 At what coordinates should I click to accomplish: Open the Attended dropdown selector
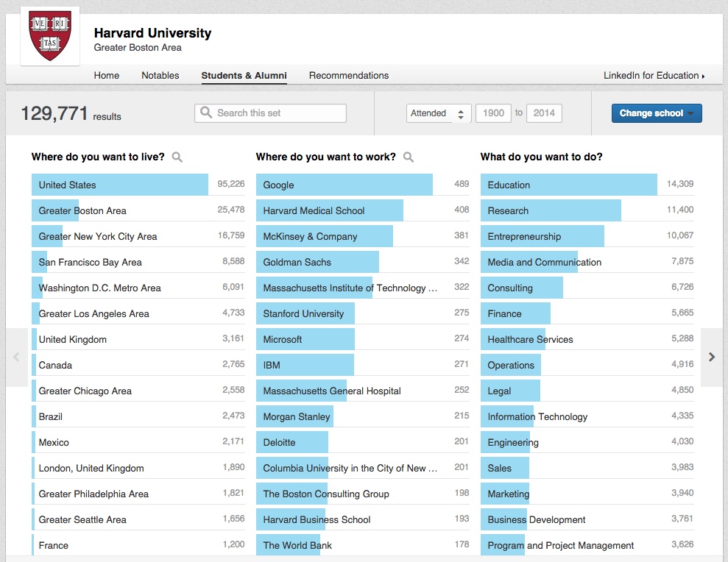438,113
